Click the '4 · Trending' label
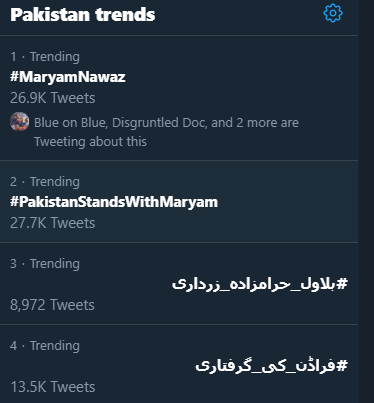374x403 pixels. [45, 346]
